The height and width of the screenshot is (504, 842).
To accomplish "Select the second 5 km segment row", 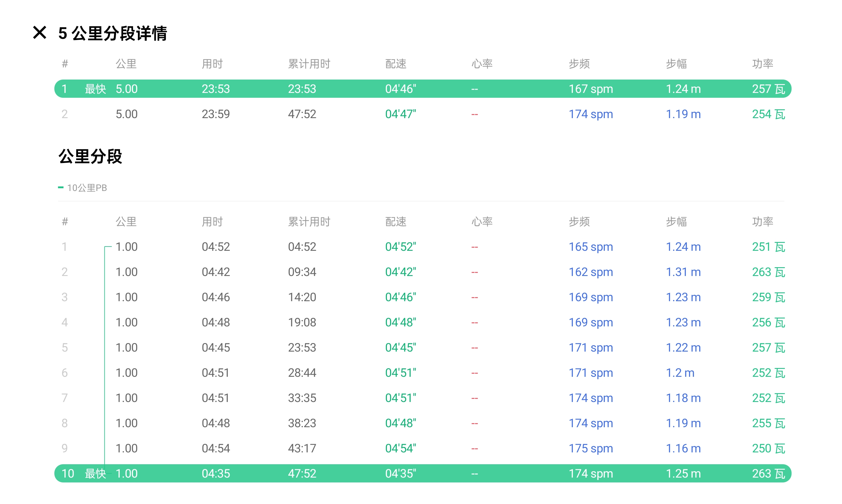I will [x=422, y=114].
